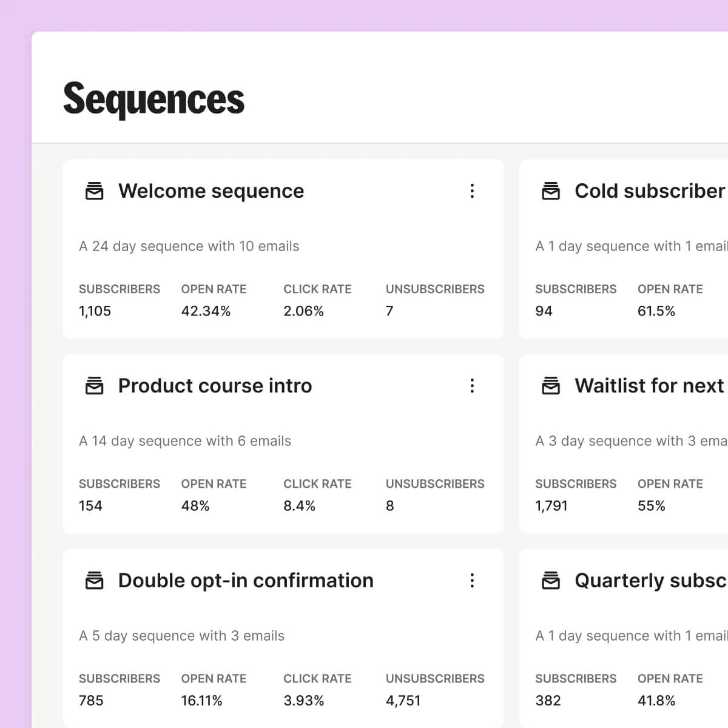
Task: Open the Product course intro sequence
Action: [215, 386]
